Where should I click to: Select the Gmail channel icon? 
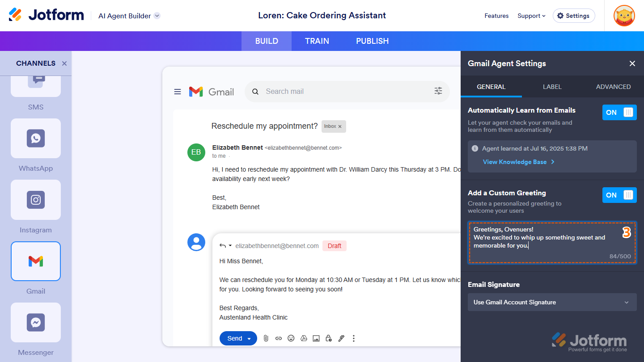pos(36,261)
